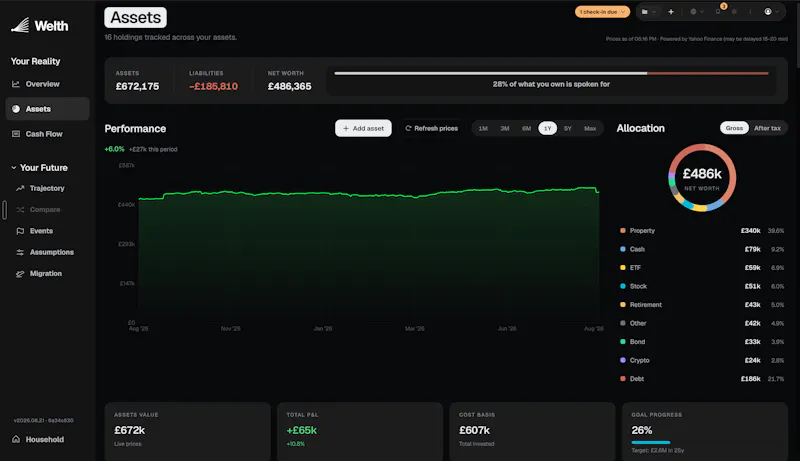This screenshot has height=461, width=800.
Task: Click the Assets pie icon
Action: point(16,109)
